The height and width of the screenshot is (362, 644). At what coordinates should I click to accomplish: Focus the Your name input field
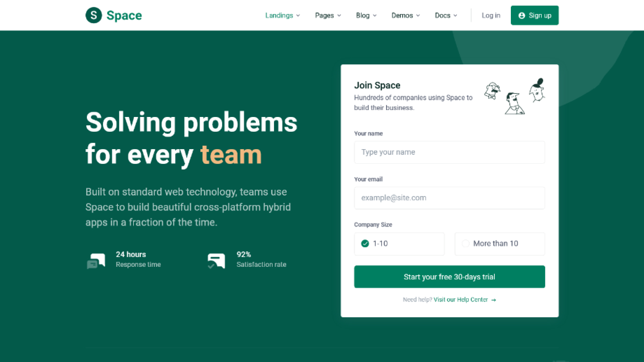point(449,152)
